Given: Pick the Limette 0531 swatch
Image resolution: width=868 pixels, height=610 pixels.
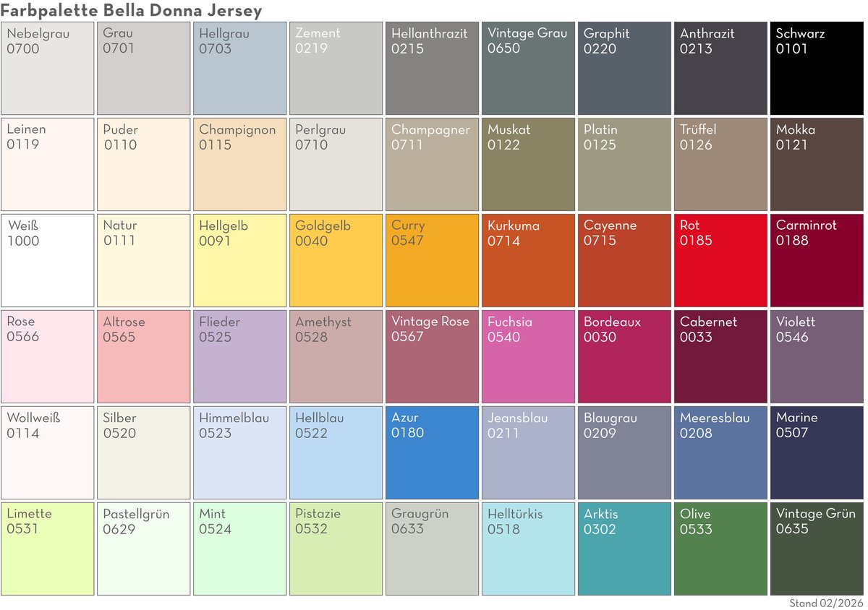Looking at the screenshot, I should 48,549.
